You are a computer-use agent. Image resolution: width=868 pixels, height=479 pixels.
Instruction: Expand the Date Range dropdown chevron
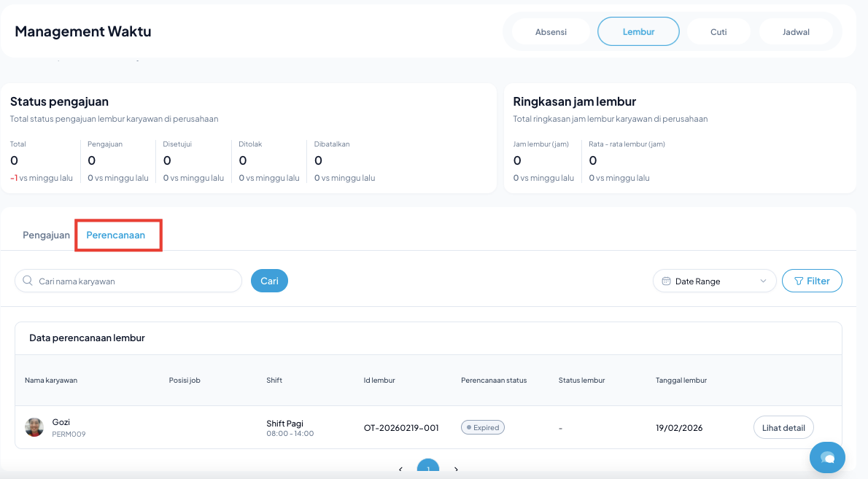tap(763, 281)
